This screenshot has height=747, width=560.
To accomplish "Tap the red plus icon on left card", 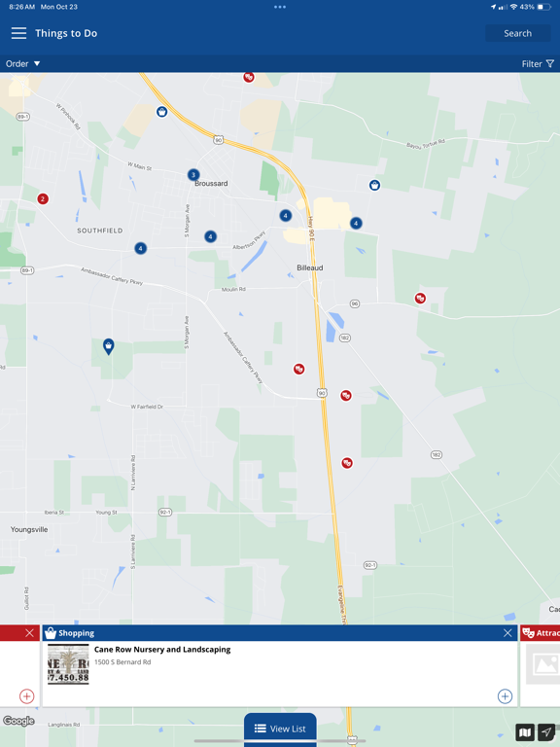I will pos(26,696).
